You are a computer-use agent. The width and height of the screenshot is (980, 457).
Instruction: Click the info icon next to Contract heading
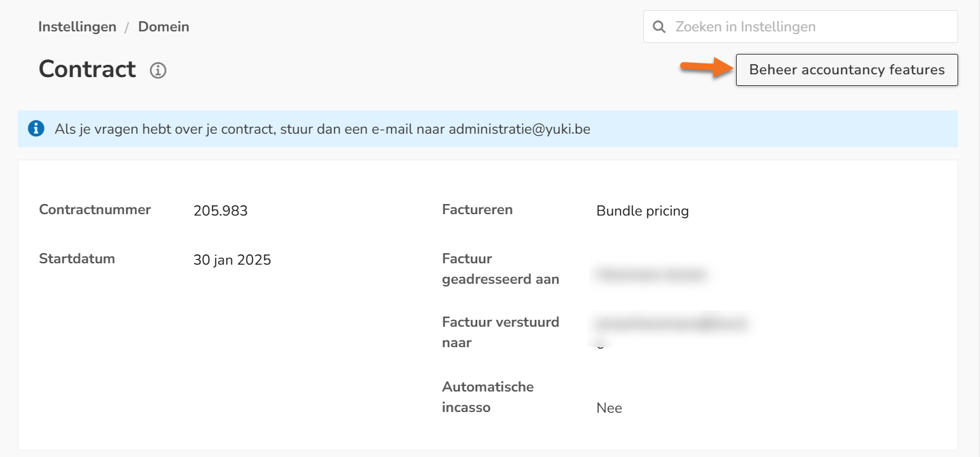point(158,70)
